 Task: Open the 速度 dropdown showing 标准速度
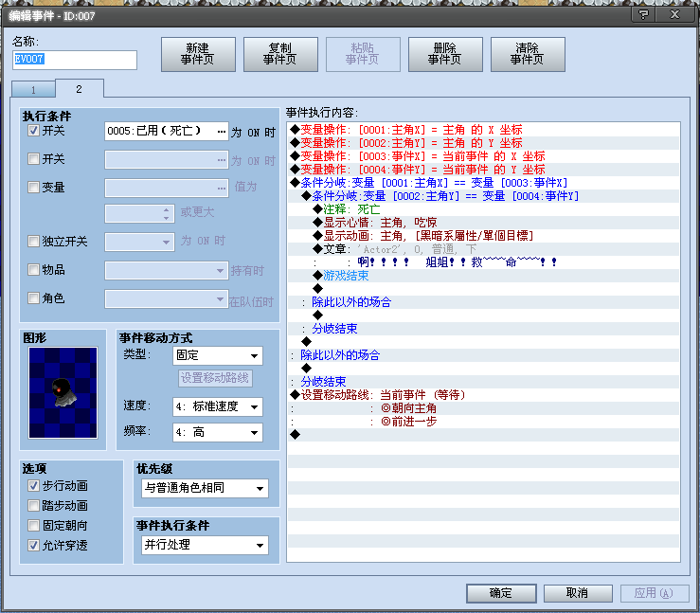point(218,406)
